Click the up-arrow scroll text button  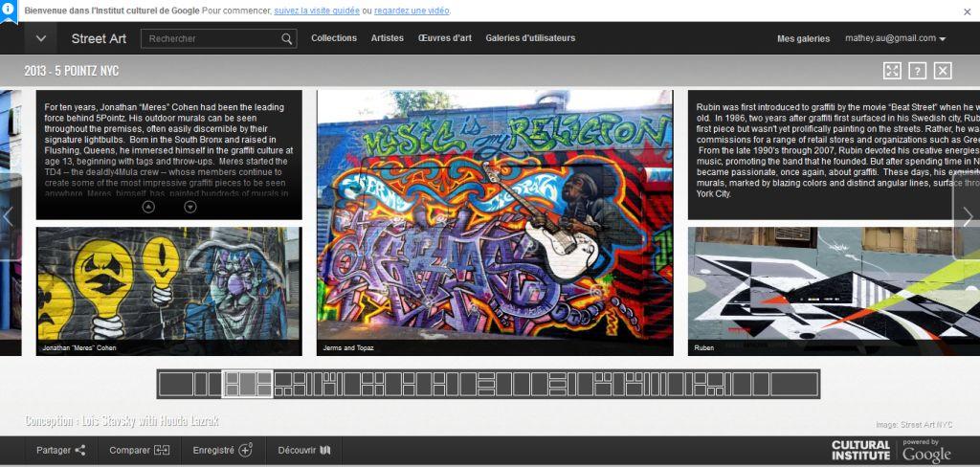(x=148, y=207)
